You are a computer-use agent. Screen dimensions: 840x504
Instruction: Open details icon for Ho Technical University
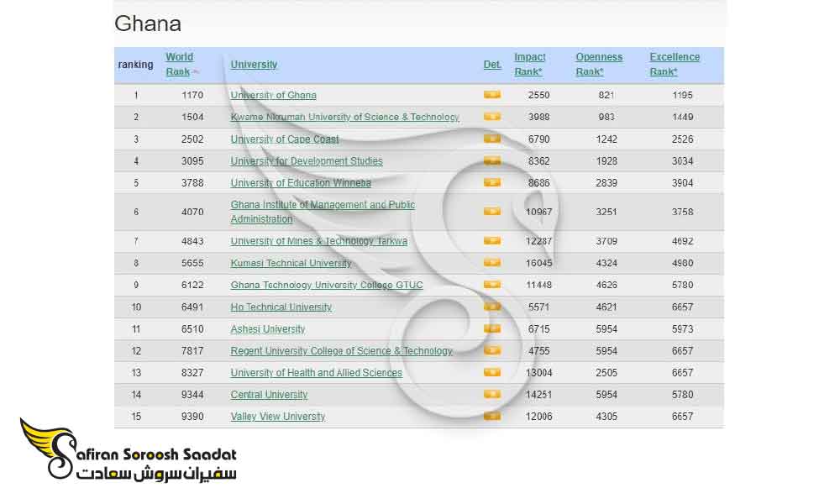tap(491, 307)
